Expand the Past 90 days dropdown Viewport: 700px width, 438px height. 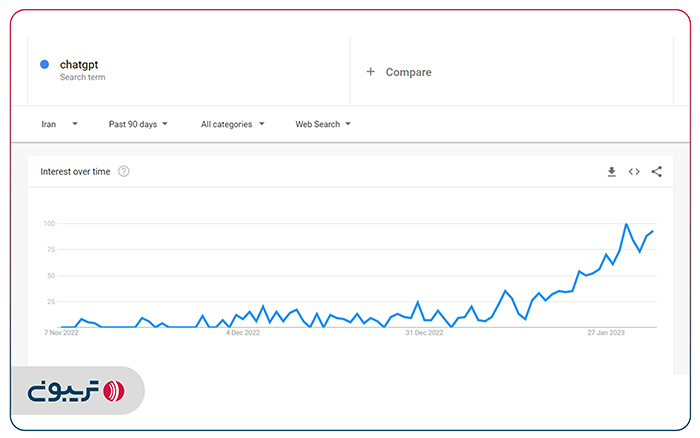[138, 124]
